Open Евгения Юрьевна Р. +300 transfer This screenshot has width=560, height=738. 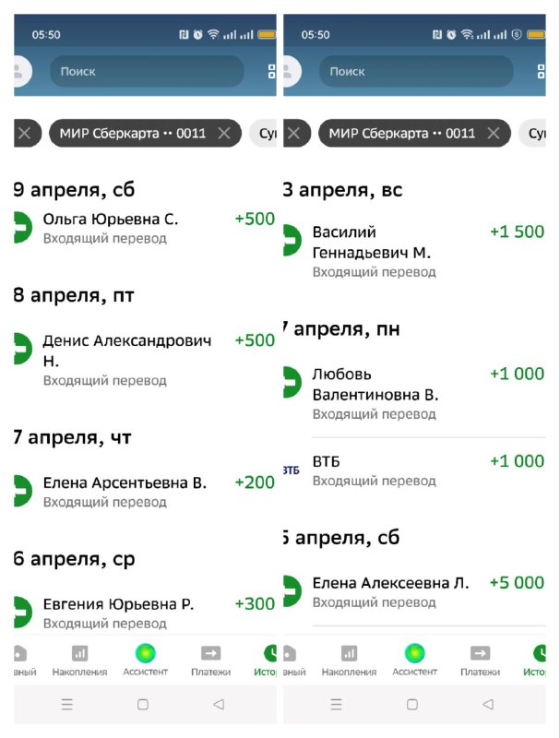(145, 613)
